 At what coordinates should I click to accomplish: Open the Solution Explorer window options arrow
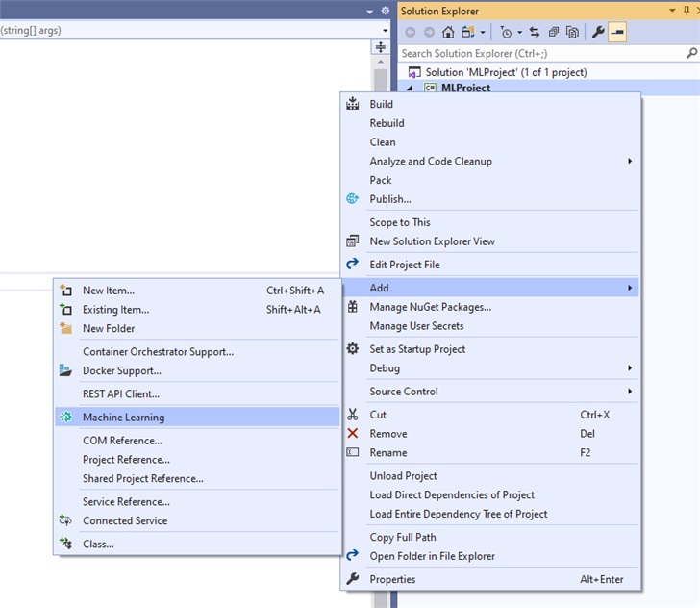pos(672,11)
